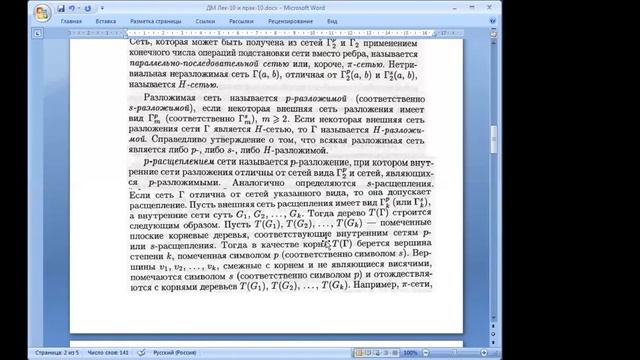Image resolution: width=640 pixels, height=360 pixels.
Task: Open the Вставка ribbon tab
Action: click(x=106, y=21)
